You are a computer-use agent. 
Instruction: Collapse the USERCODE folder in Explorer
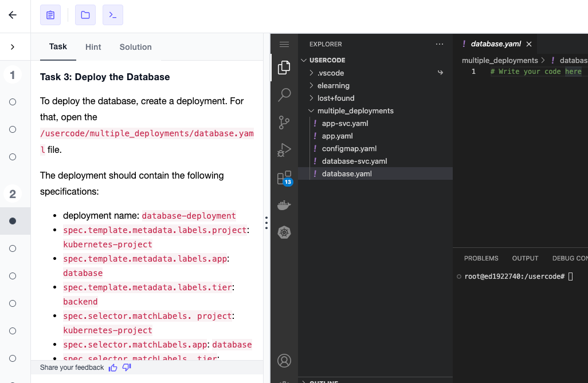pos(304,60)
